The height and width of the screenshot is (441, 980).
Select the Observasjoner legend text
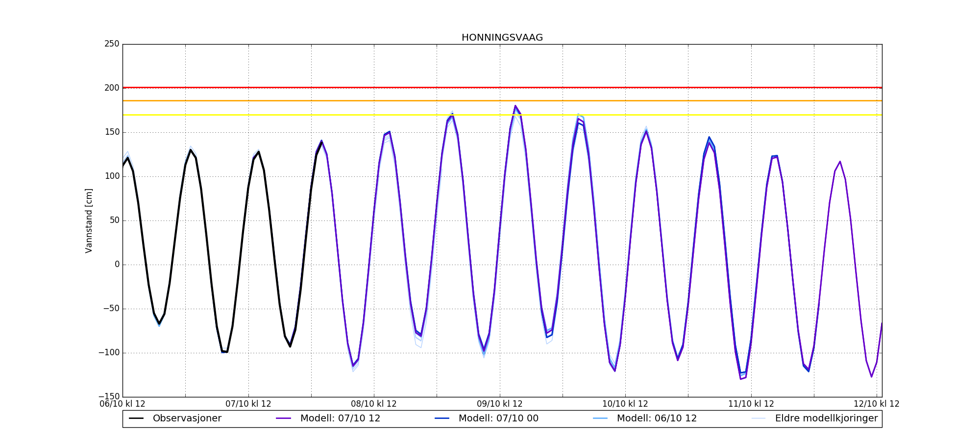(187, 418)
